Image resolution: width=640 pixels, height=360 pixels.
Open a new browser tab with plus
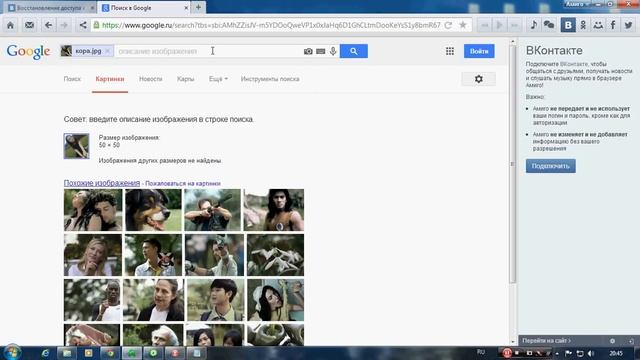click(x=198, y=7)
